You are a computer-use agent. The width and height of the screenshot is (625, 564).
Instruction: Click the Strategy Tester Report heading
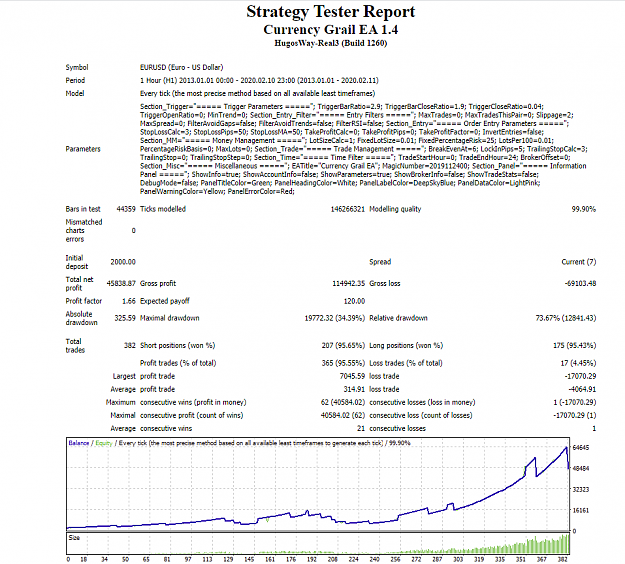point(330,12)
